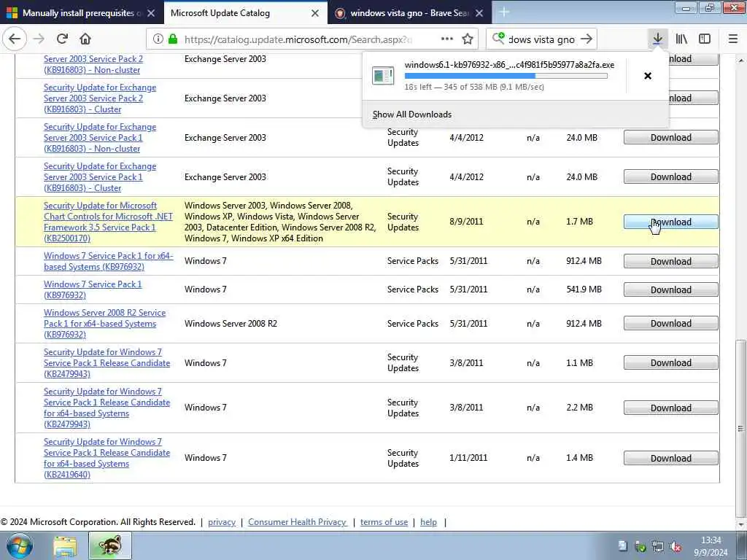Switch to windows vista gno Brave tab
747x560 pixels.
coord(409,13)
